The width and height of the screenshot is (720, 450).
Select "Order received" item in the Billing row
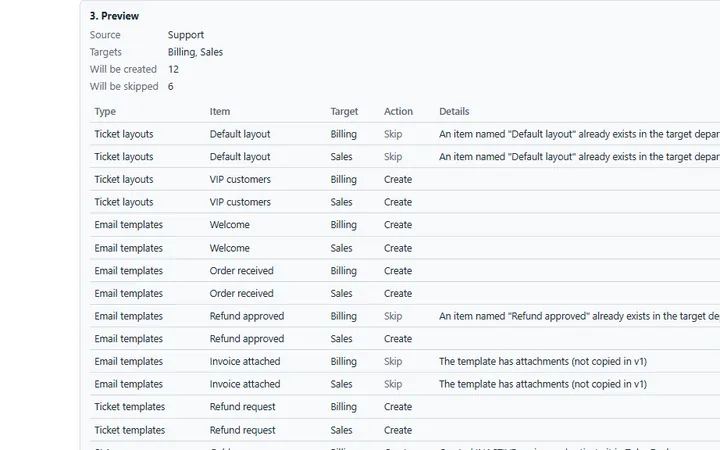coord(242,270)
